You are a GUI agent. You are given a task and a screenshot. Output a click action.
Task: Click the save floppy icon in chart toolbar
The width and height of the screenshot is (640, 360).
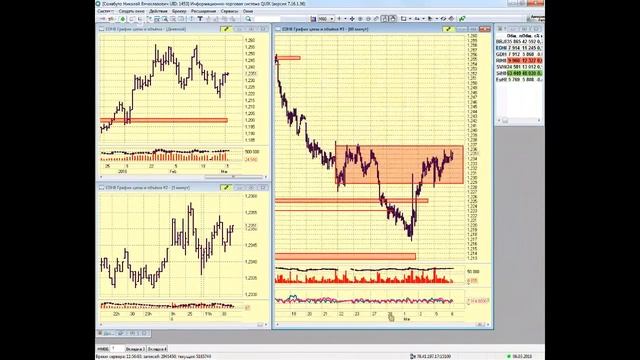click(313, 19)
